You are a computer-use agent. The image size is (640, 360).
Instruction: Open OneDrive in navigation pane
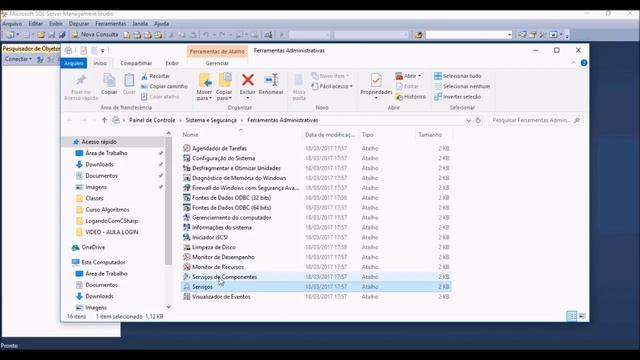point(89,247)
